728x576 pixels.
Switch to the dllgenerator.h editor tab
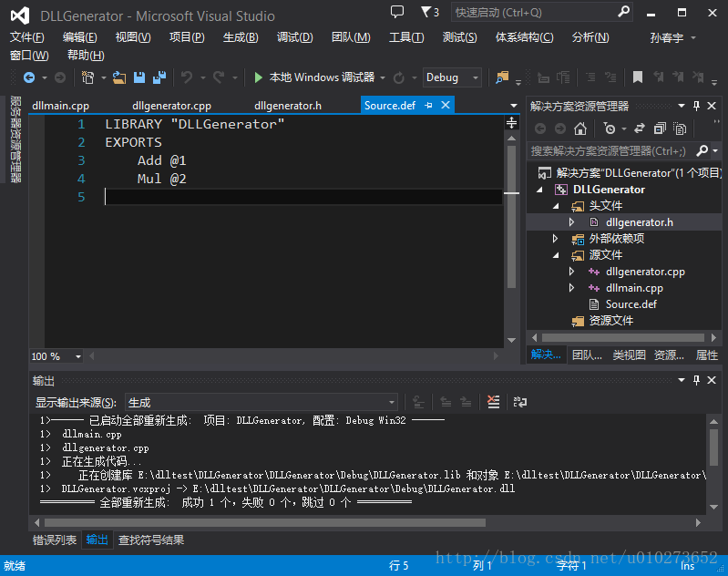(x=288, y=106)
